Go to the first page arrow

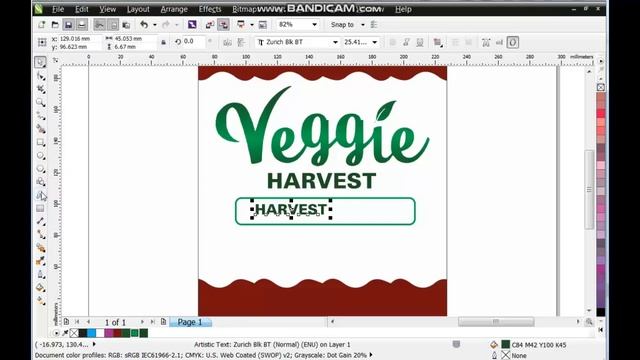pyautogui.click(x=76, y=322)
